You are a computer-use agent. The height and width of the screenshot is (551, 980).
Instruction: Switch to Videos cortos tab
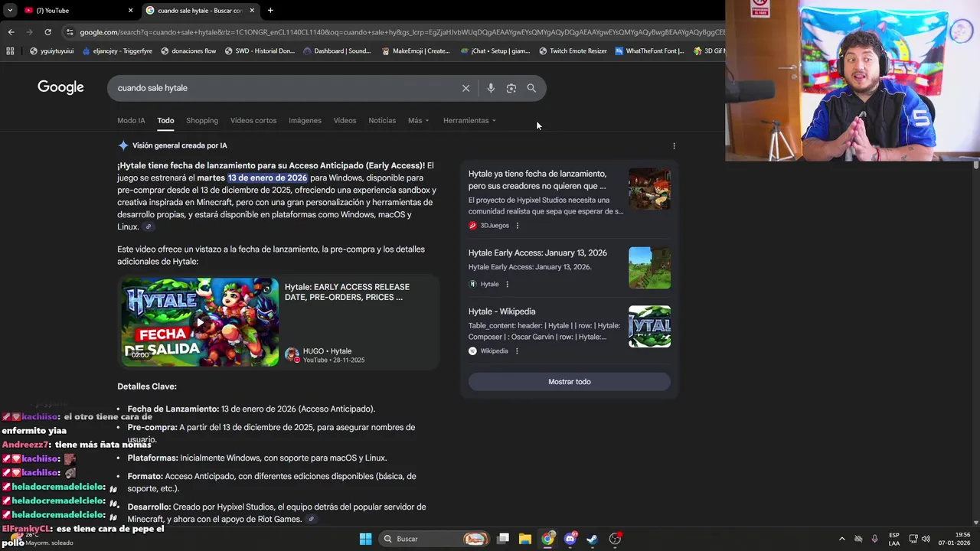pos(253,120)
